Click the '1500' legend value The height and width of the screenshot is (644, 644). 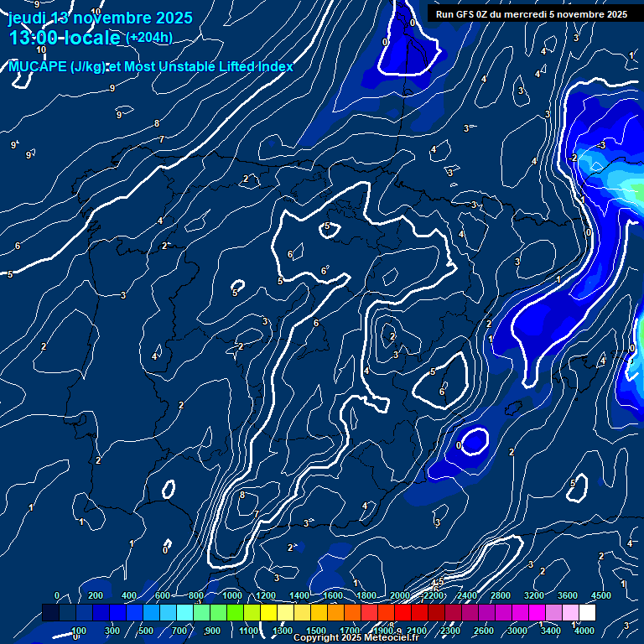316,631
